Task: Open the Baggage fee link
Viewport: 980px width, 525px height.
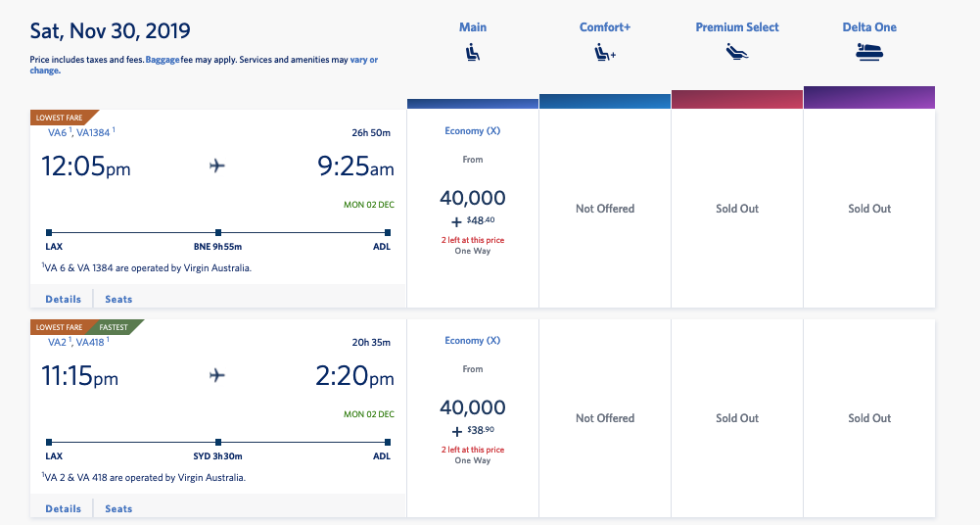Action: coord(162,61)
